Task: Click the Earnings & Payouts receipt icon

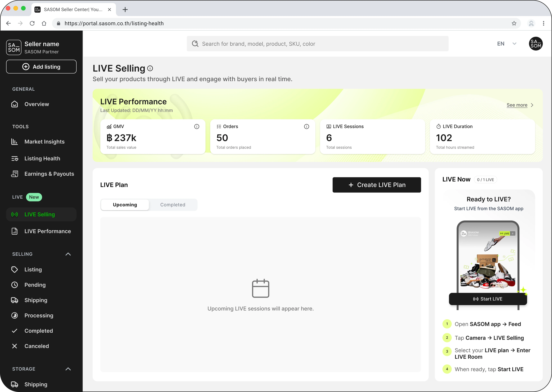Action: click(14, 174)
